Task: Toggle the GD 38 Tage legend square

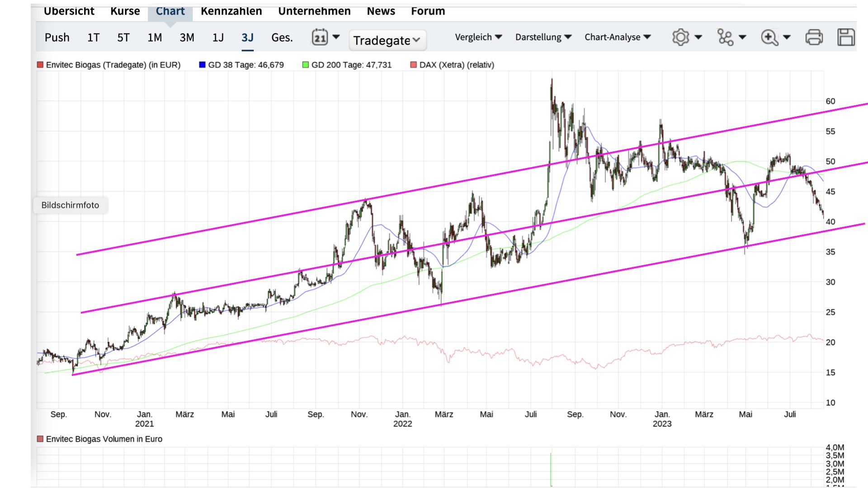Action: [x=202, y=65]
